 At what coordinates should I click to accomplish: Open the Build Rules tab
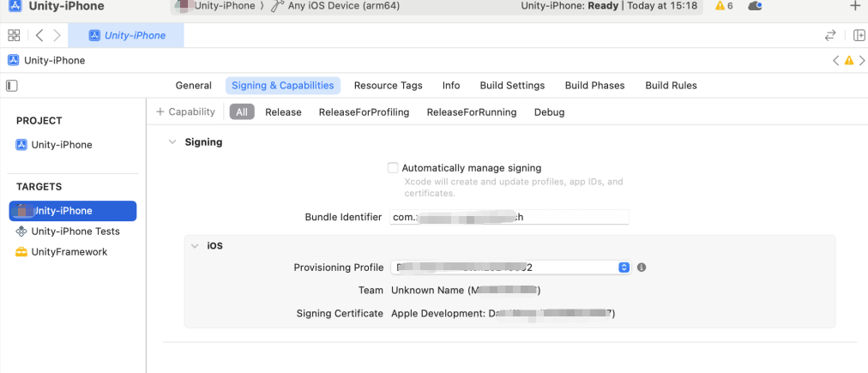pos(671,86)
